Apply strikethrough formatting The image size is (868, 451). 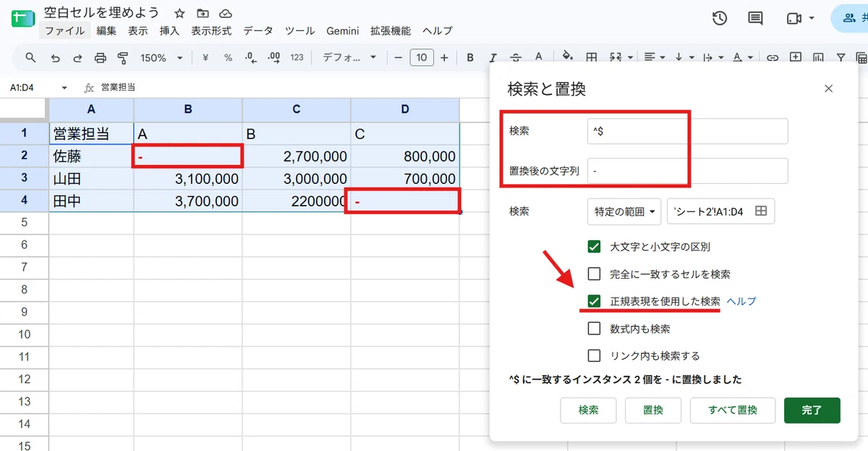(x=515, y=58)
